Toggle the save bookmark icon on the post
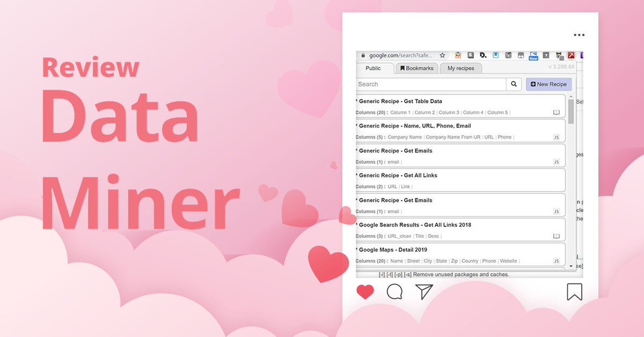644x337 pixels. tap(575, 292)
